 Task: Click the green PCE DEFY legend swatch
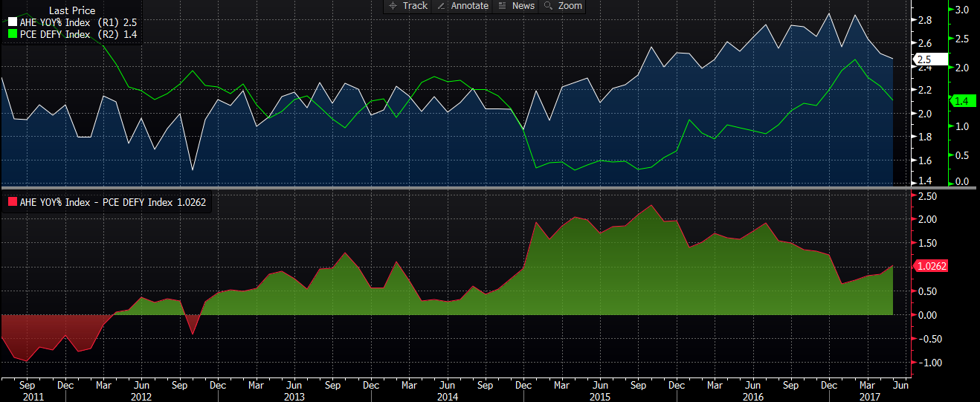point(12,34)
